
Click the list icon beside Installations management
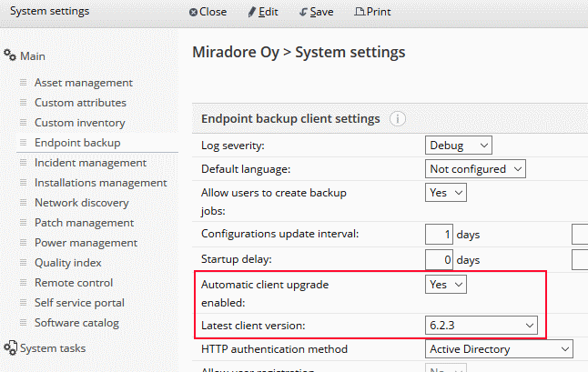tap(24, 183)
